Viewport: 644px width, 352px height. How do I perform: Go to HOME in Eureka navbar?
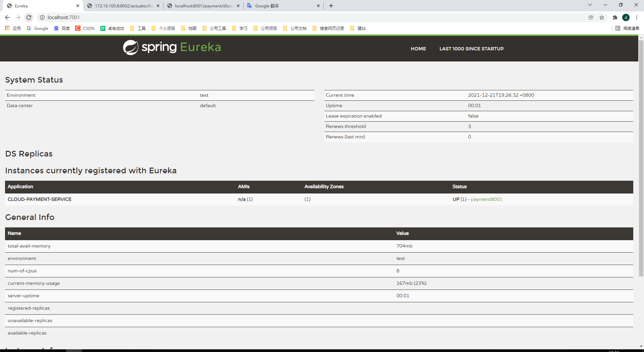(x=418, y=49)
